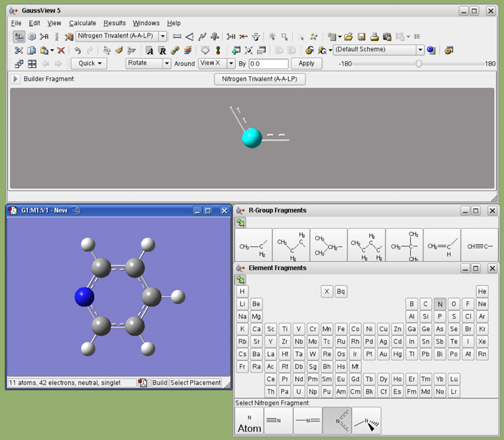Click the scissors Cut icon

click(x=19, y=51)
